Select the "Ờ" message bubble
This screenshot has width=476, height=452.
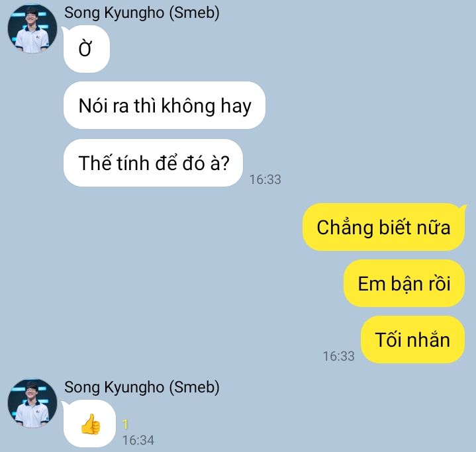click(x=87, y=49)
